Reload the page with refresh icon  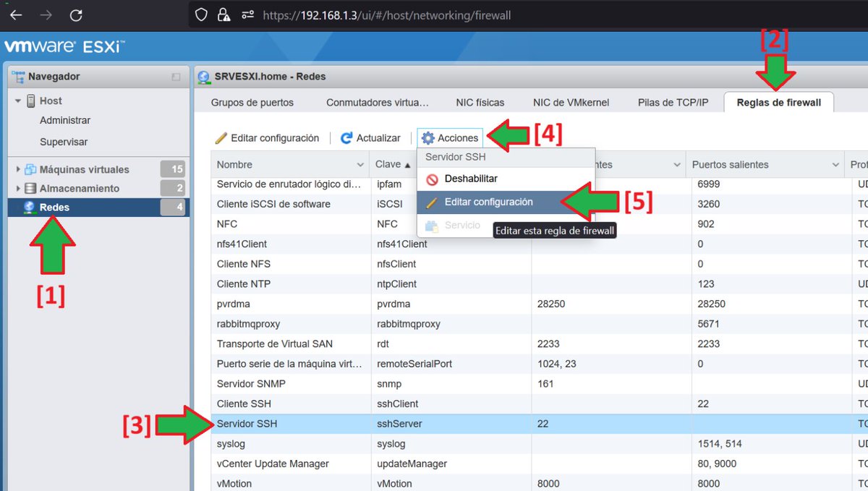pos(76,14)
